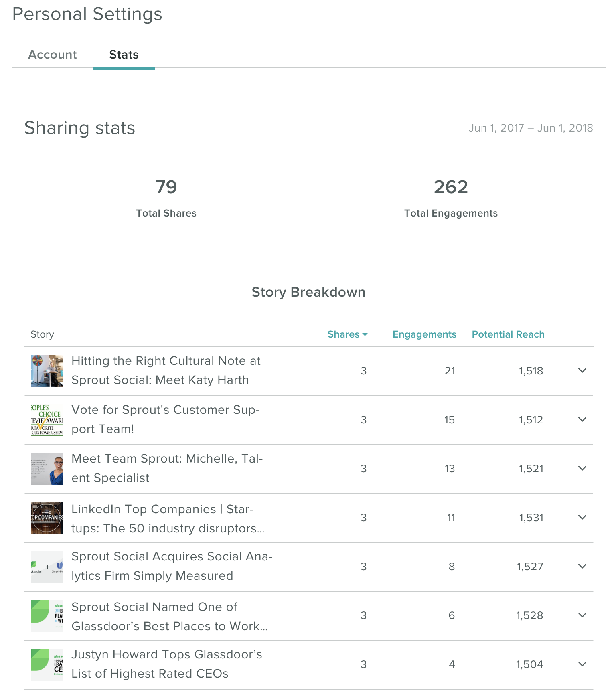
Task: Expand the LinkedIn Top Companies row
Action: [582, 517]
